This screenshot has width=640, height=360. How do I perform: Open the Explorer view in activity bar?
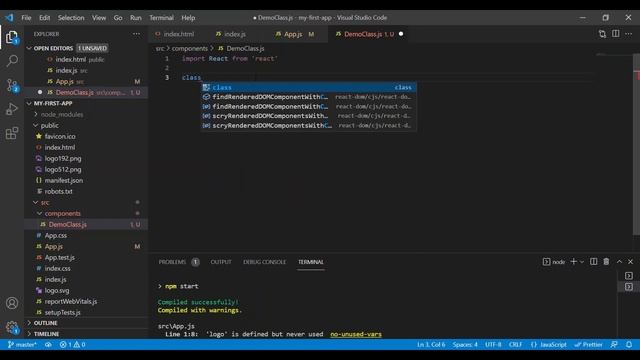[12, 37]
